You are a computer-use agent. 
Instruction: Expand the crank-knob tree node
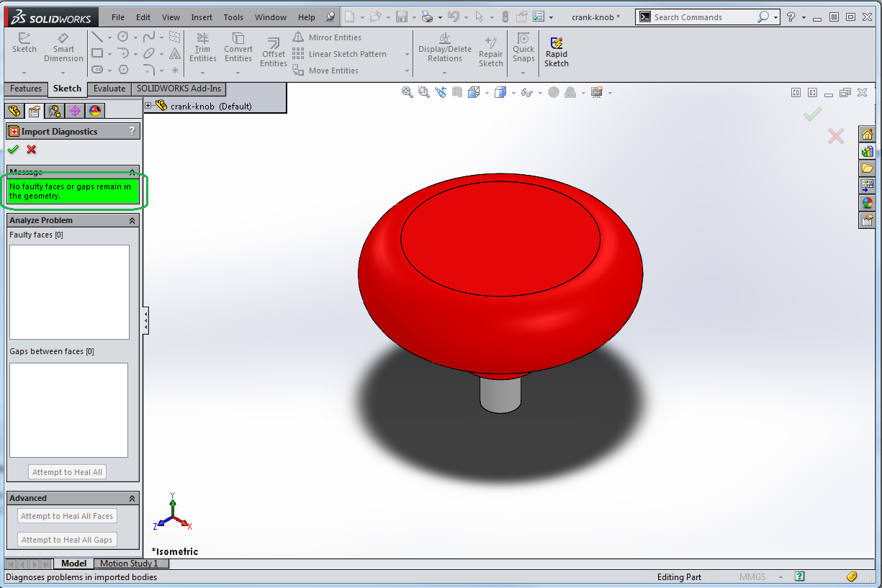[x=149, y=106]
